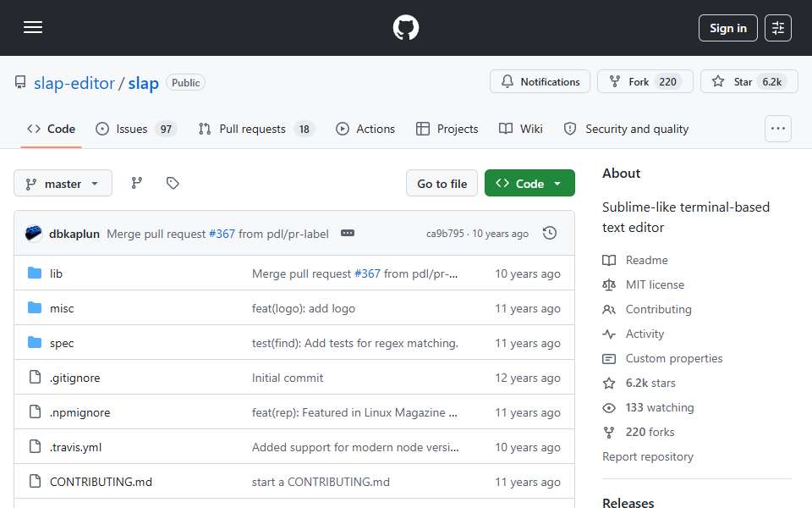This screenshot has width=812, height=508.
Task: Switch to the Projects tab
Action: tap(447, 129)
